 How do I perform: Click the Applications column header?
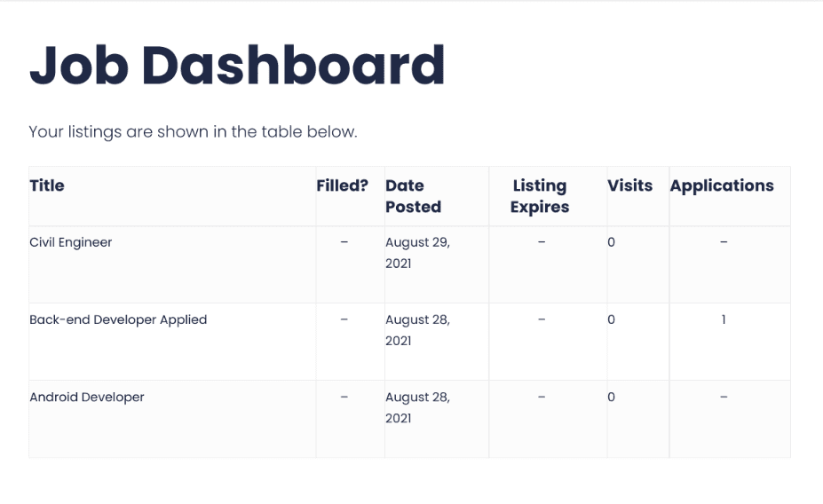[722, 185]
